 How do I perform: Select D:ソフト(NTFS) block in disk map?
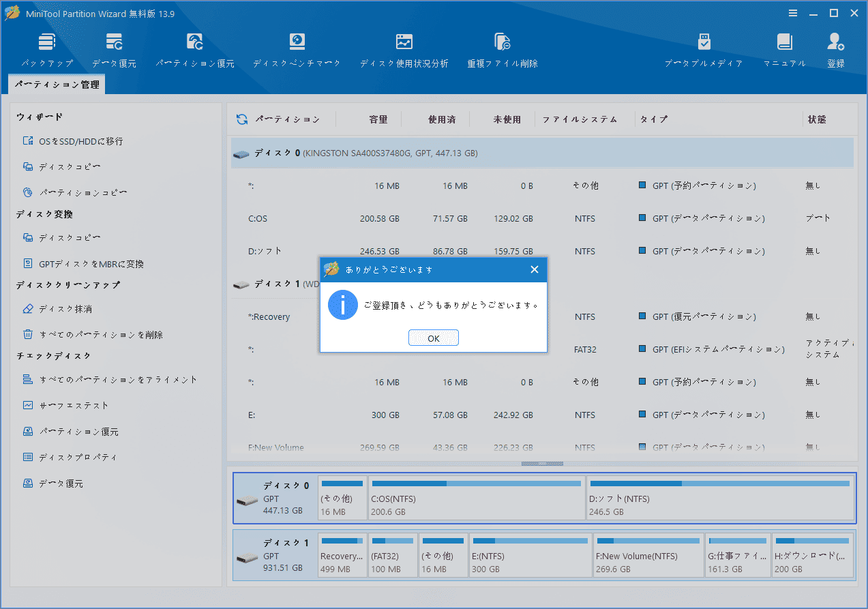coord(720,499)
